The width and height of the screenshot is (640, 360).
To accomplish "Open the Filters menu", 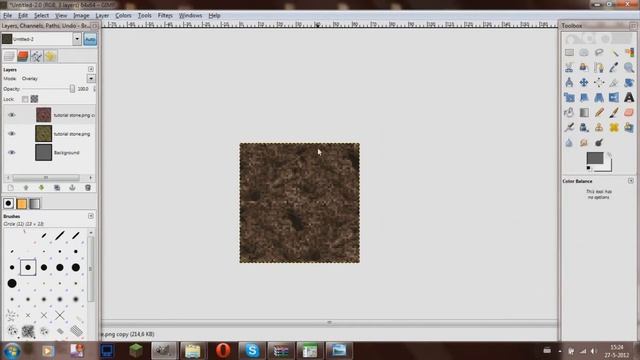I will tap(165, 16).
